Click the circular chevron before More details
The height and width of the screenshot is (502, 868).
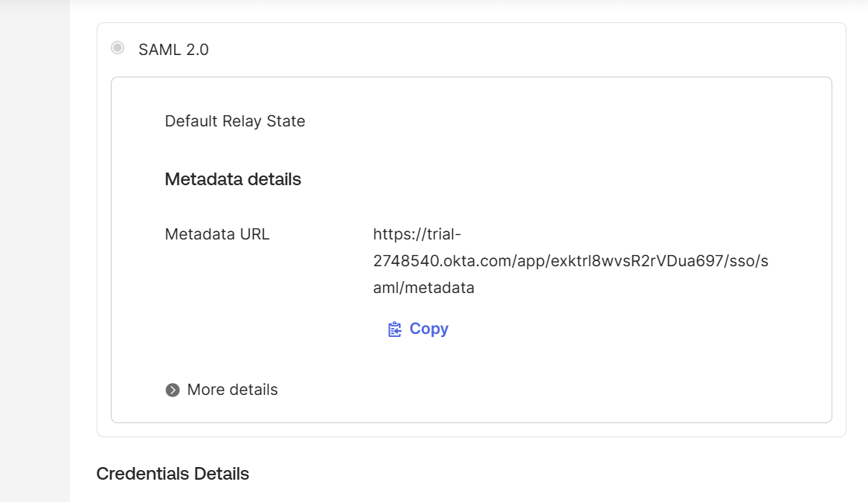pos(172,389)
